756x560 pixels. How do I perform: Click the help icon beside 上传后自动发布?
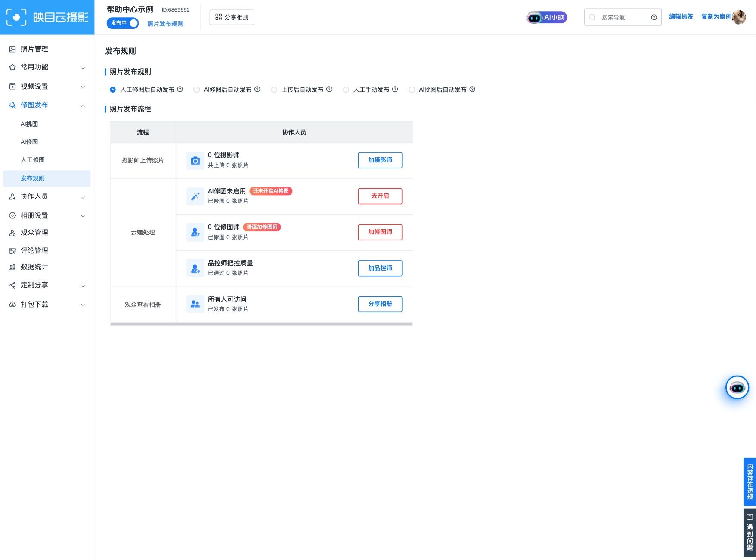pyautogui.click(x=329, y=89)
